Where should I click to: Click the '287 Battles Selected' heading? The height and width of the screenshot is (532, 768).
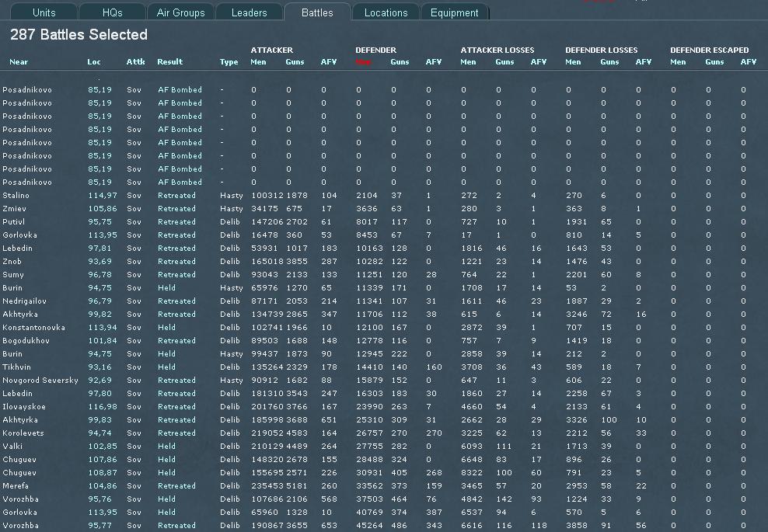pos(79,35)
